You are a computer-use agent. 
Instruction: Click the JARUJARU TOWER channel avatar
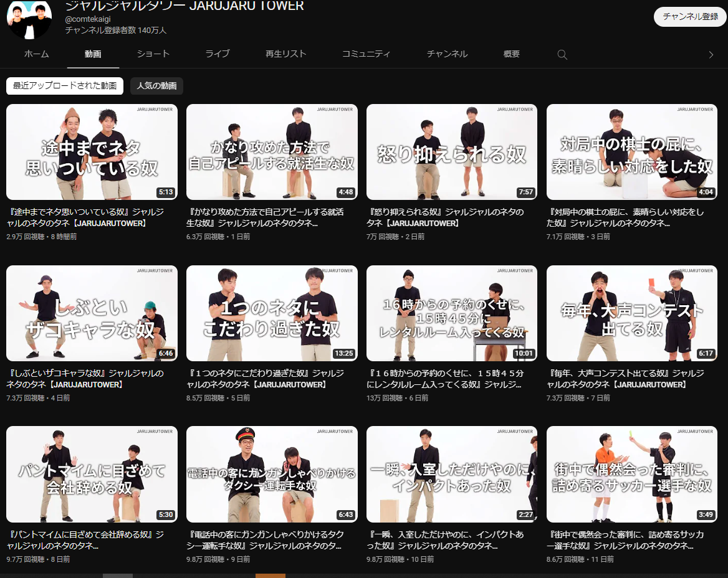[x=29, y=19]
